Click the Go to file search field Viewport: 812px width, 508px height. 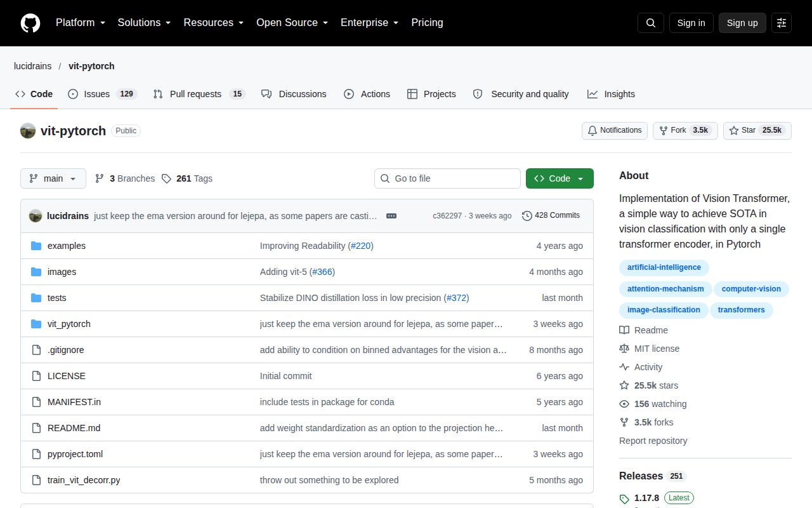447,178
